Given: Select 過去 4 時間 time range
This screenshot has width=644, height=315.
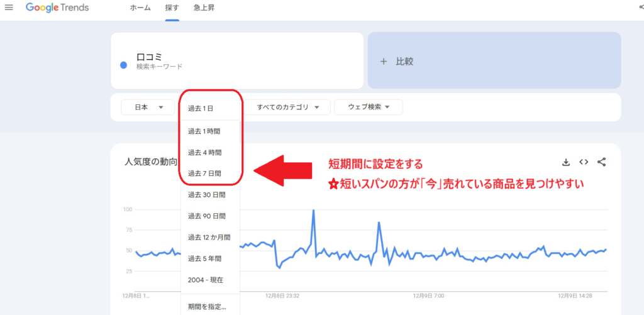Looking at the screenshot, I should [x=204, y=152].
